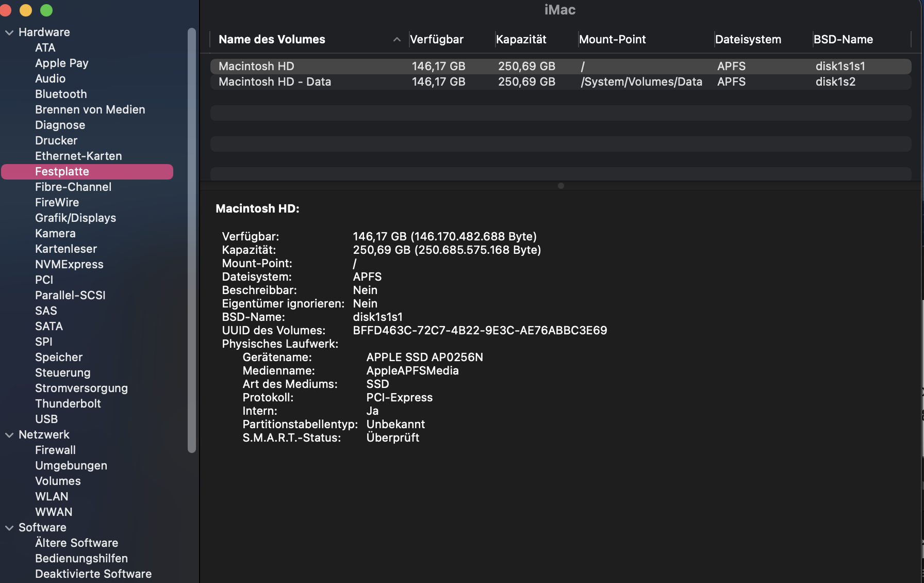Select USB in the sidebar

pyautogui.click(x=46, y=419)
